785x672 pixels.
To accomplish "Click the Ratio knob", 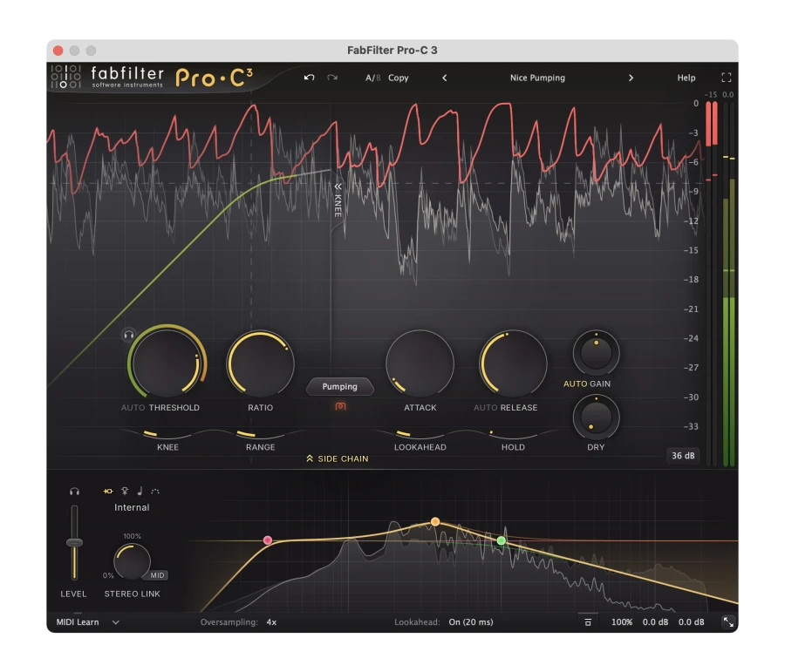I will (260, 363).
